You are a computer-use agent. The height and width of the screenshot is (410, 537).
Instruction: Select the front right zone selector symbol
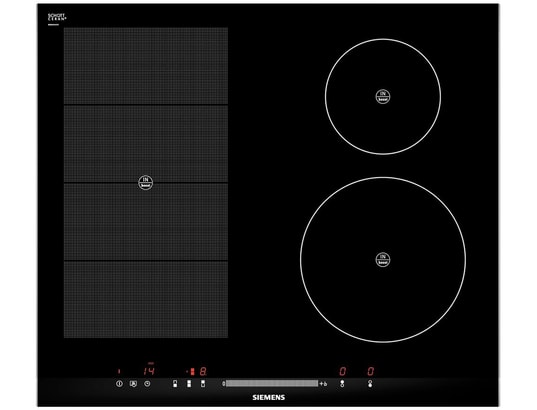point(370,384)
